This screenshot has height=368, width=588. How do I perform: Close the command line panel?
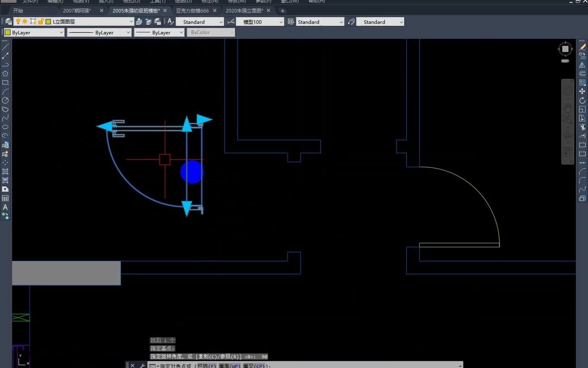click(132, 365)
